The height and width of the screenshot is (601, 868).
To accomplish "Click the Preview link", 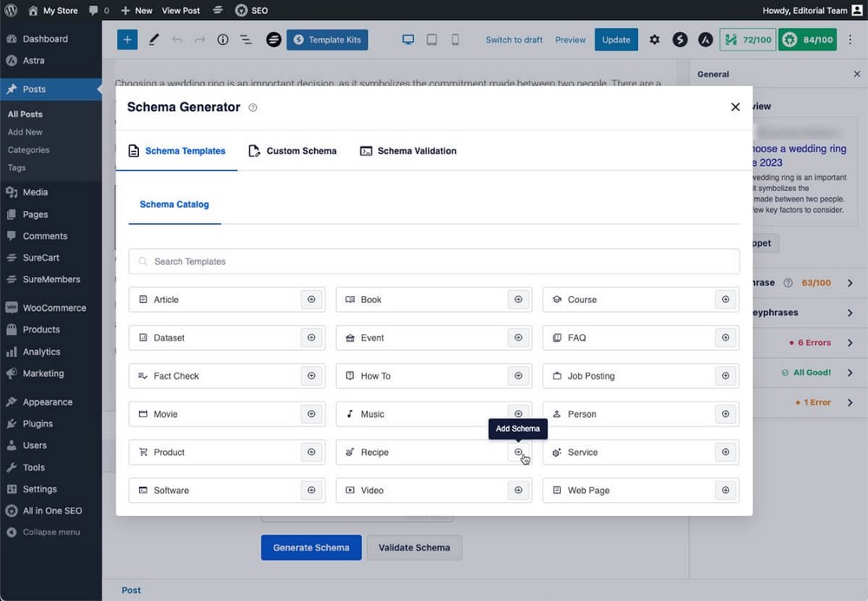I will [570, 40].
